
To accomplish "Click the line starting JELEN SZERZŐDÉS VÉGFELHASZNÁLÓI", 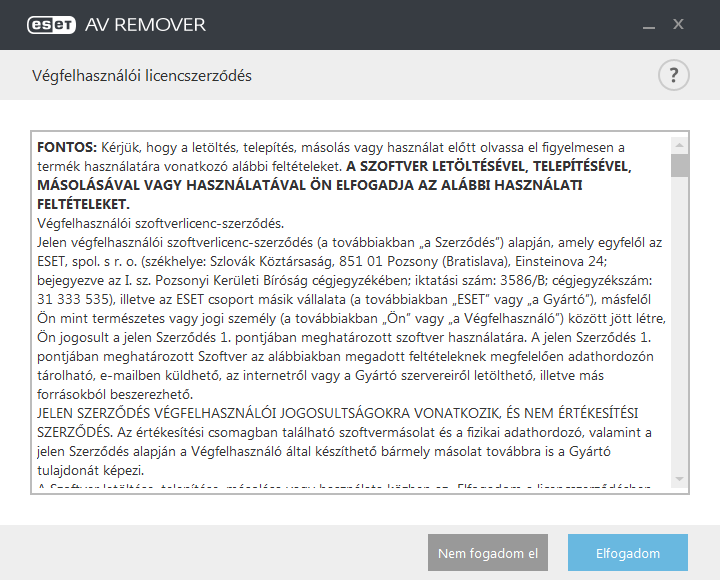I will [338, 413].
